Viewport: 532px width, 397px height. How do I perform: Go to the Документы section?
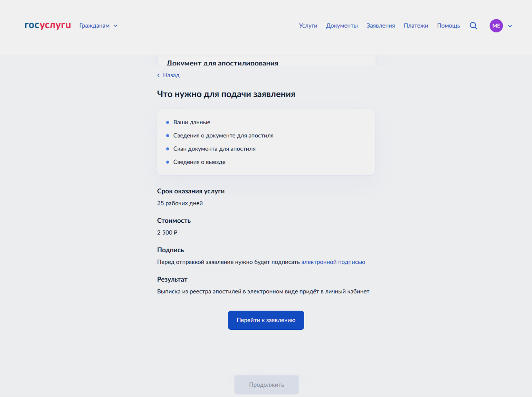(x=342, y=26)
